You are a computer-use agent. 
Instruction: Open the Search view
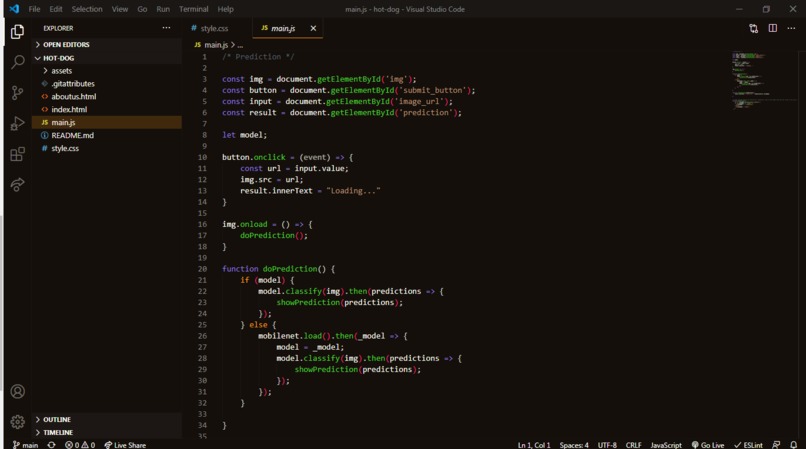17,62
